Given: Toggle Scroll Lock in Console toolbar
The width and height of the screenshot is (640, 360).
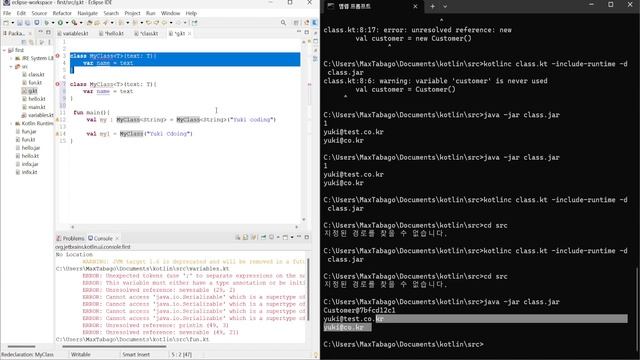Looking at the screenshot, I should click(x=246, y=237).
